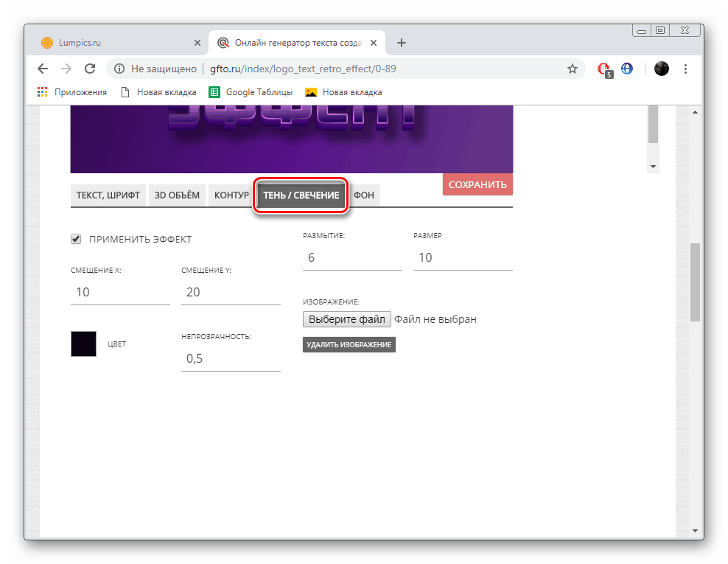Toggle 'ПРИМЕНИТЬ ЭФФЕКТ' checkbox
Image resolution: width=728 pixels, height=564 pixels.
point(76,239)
